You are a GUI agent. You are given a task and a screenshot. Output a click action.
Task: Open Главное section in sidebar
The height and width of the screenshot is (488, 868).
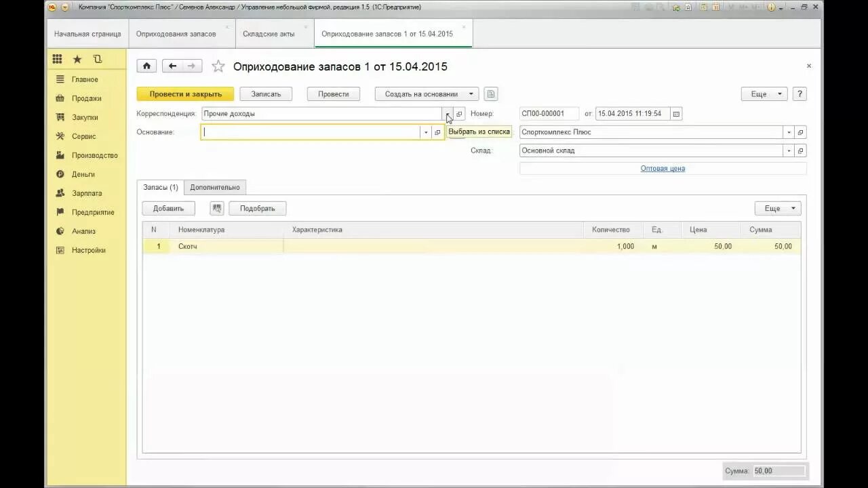point(85,79)
